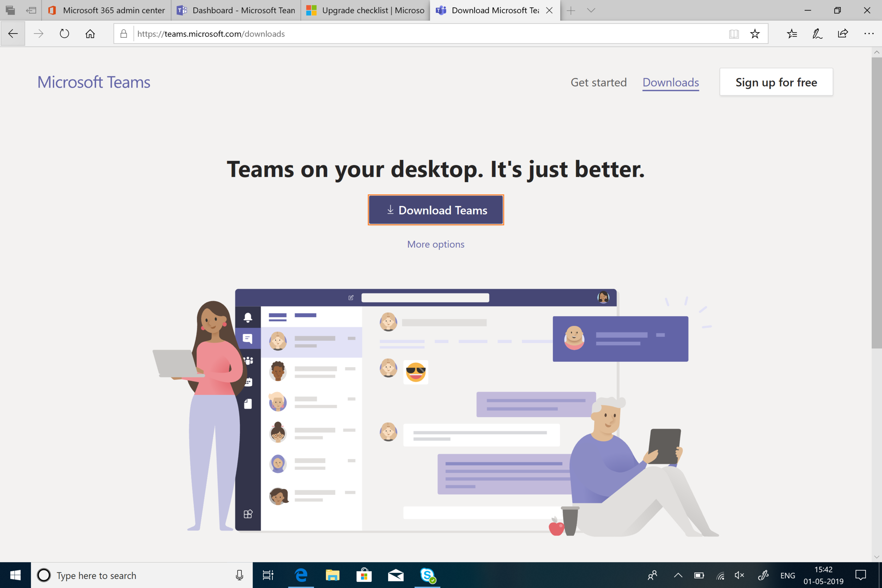Set these tabs aside icon

[x=31, y=11]
